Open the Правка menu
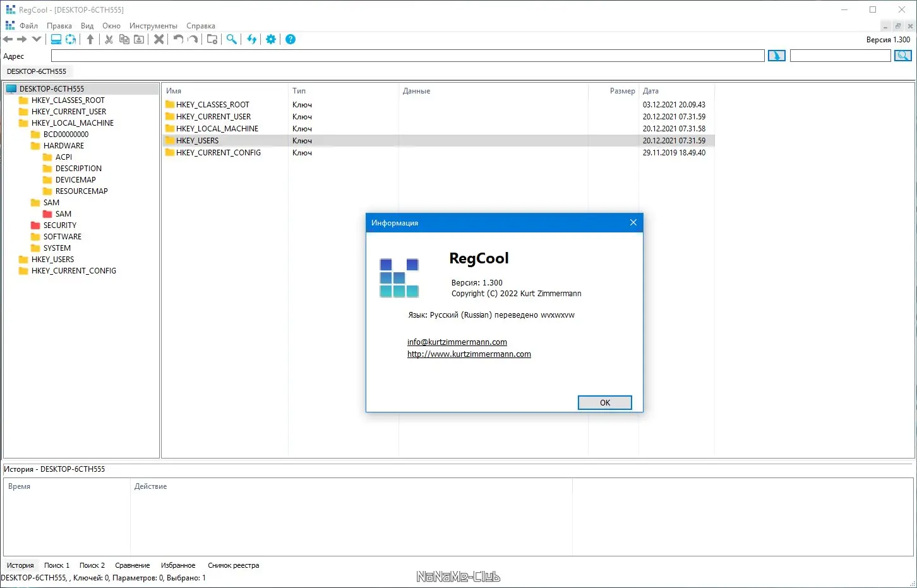Viewport: 917px width, 588px height. (x=59, y=26)
